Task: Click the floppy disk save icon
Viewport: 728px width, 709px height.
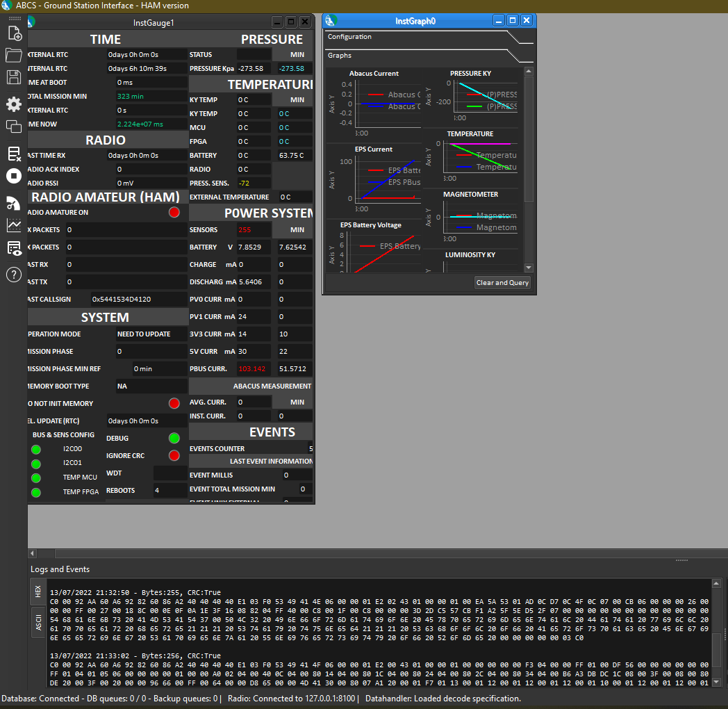Action: 14,77
